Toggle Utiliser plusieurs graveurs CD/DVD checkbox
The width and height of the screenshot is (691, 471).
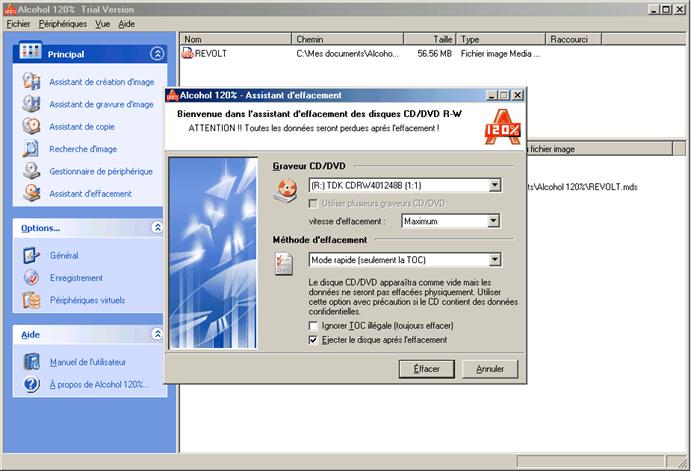tap(313, 203)
